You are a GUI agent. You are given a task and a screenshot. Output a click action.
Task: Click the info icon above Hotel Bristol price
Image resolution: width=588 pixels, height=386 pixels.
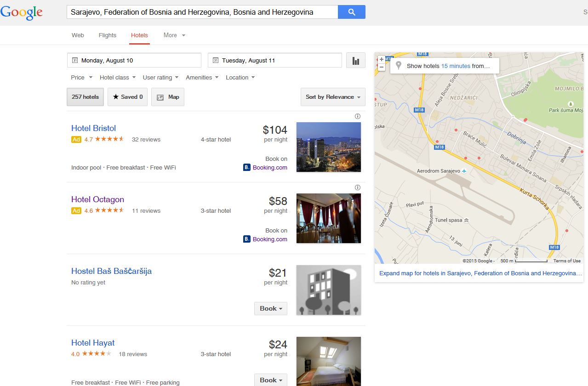tap(358, 116)
